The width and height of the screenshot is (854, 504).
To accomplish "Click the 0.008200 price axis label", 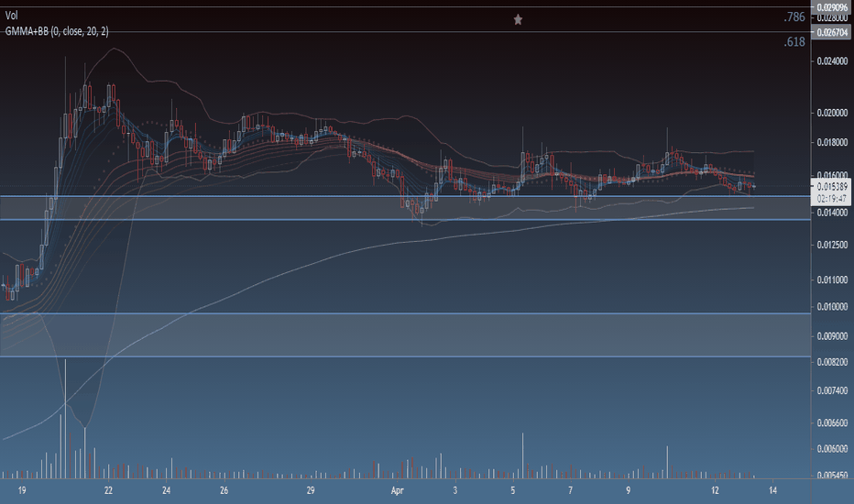I will (x=832, y=362).
